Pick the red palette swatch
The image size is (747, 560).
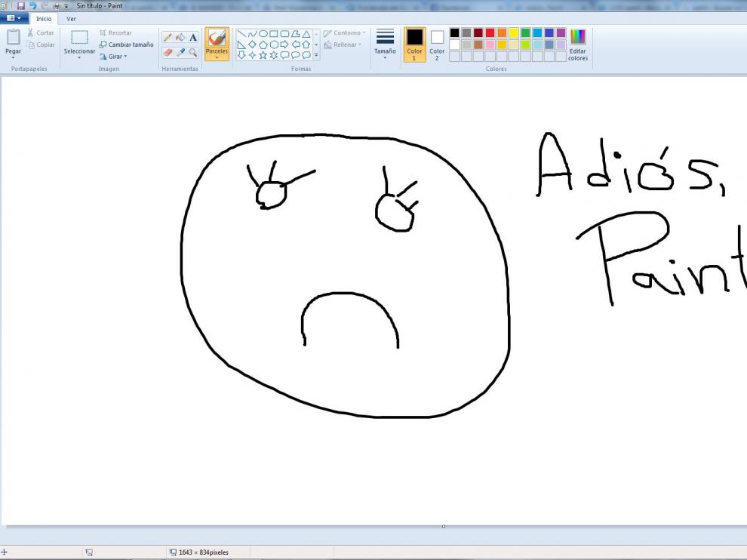(490, 33)
